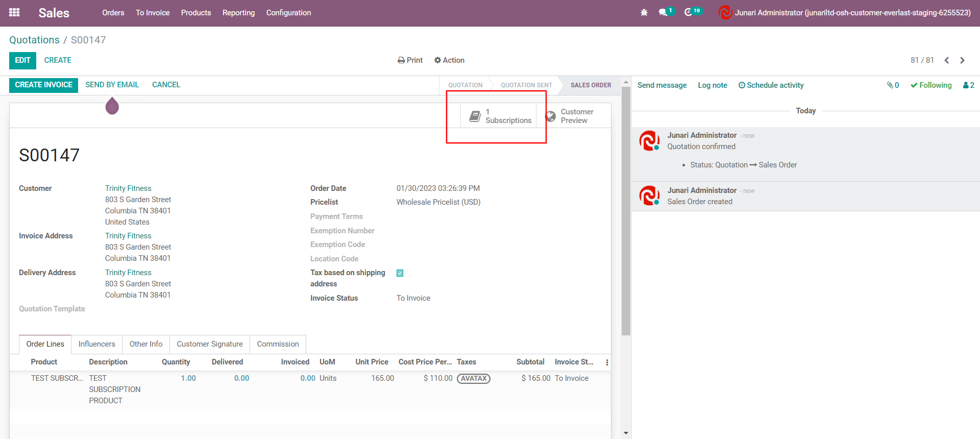
Task: Toggle the Following subscription status
Action: (x=931, y=85)
